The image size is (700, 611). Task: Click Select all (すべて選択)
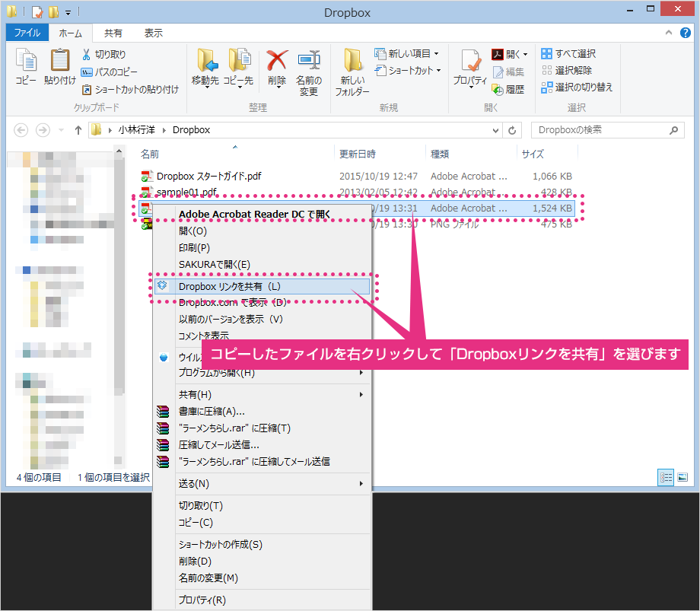click(568, 53)
